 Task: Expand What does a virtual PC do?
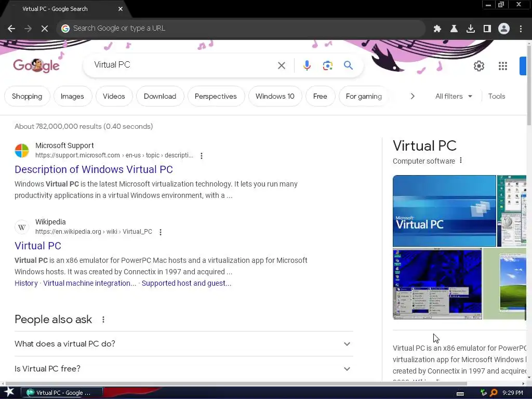(x=184, y=344)
